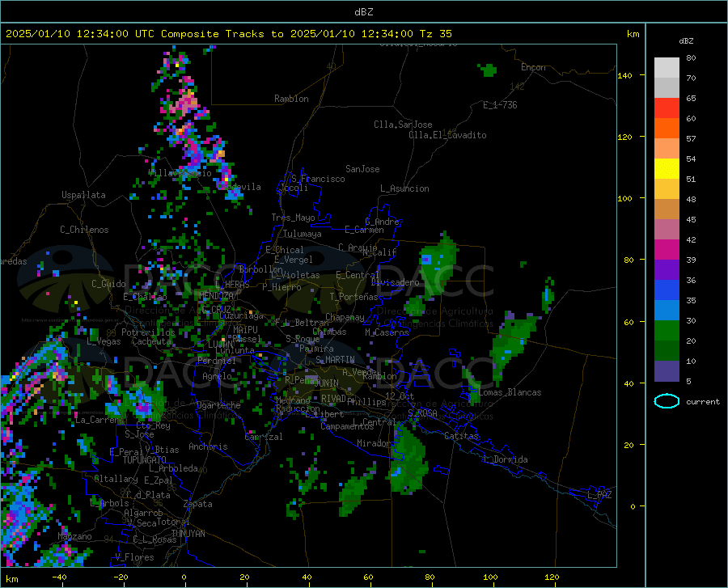The height and width of the screenshot is (588, 728).
Task: Click the Clla.SanJose label
Action: pos(403,125)
